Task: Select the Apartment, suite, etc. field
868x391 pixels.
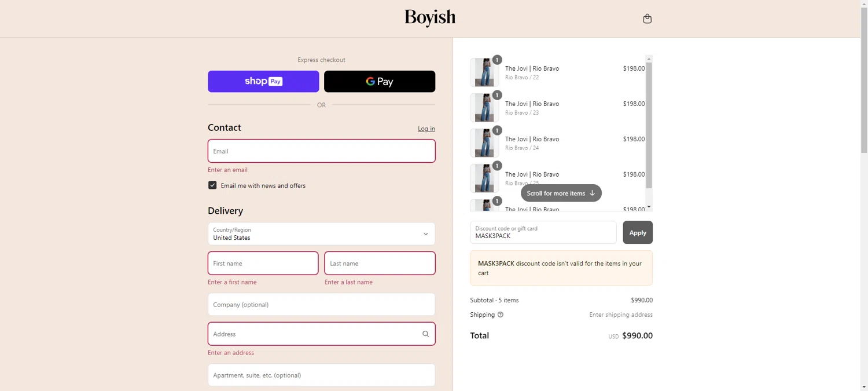Action: 321,375
